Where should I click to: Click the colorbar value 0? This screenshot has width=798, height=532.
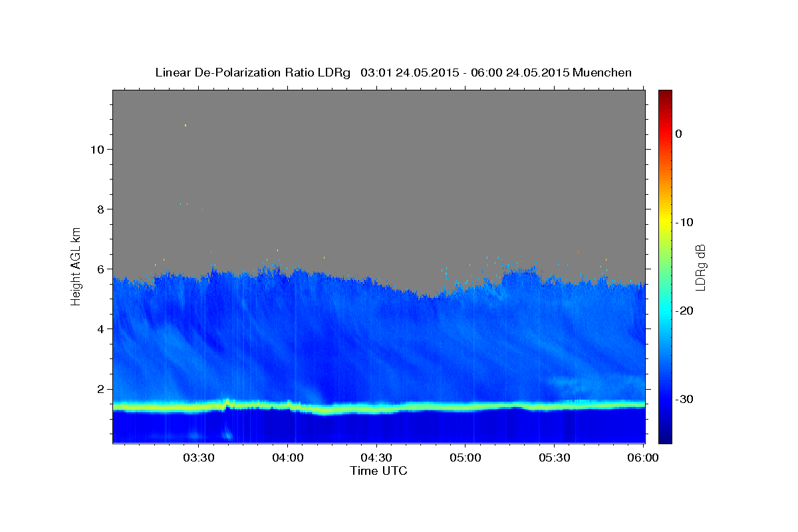point(679,134)
